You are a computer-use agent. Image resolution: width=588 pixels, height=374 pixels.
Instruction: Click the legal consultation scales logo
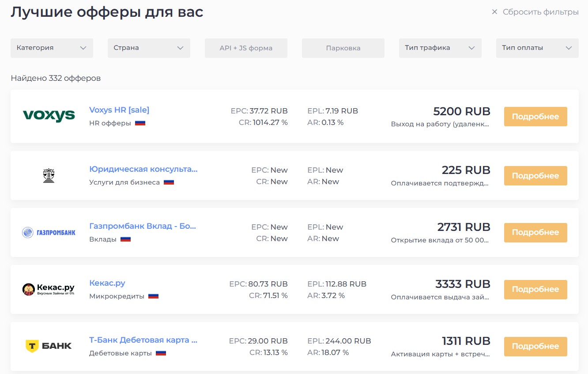[x=49, y=176]
